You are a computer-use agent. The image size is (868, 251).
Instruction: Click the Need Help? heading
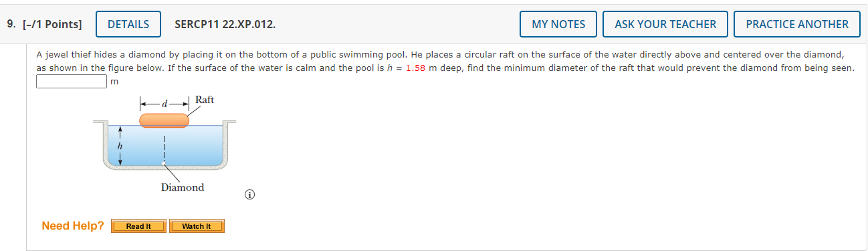[x=73, y=226]
